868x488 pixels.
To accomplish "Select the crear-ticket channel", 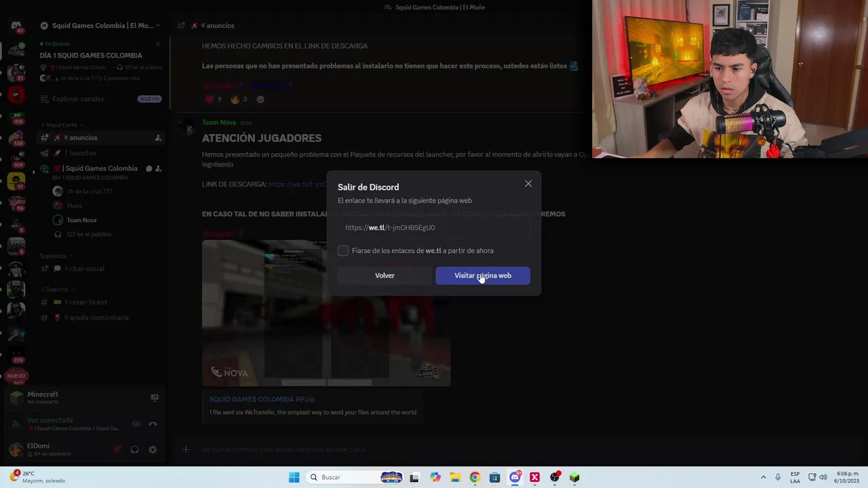I will pos(100,302).
